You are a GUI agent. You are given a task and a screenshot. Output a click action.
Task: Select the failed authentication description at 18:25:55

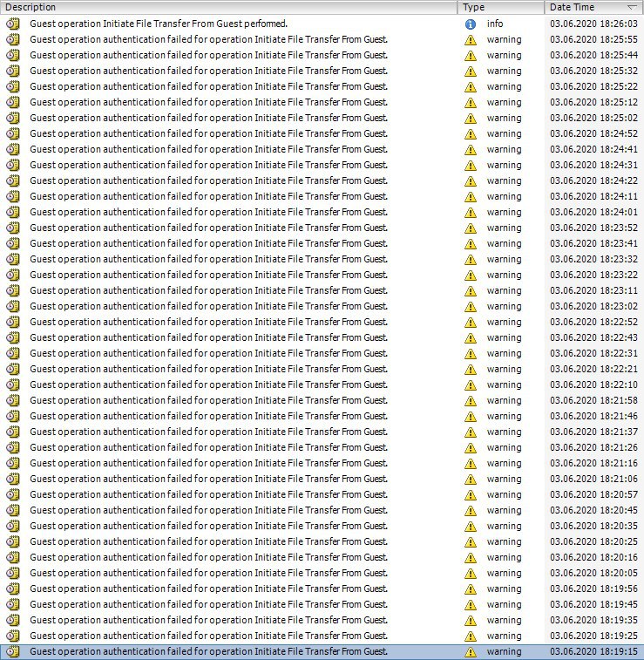click(x=208, y=39)
